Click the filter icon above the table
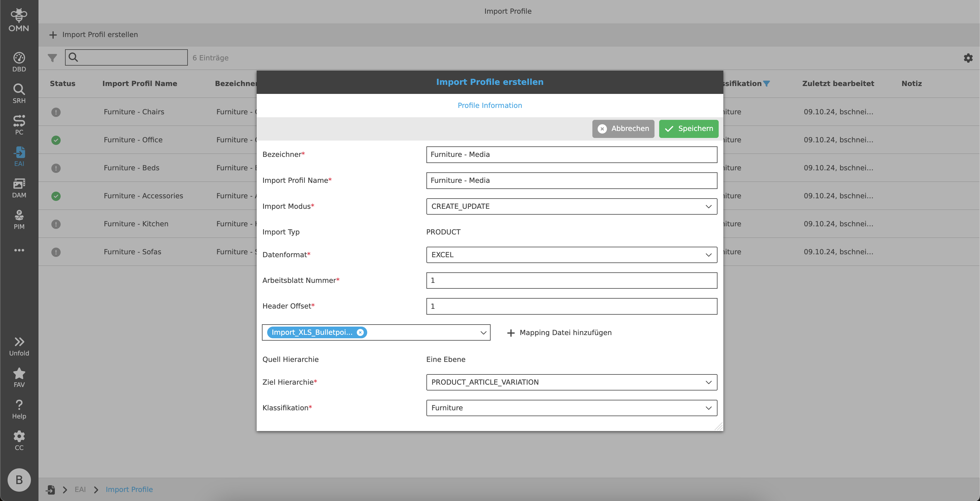980x501 pixels. 52,58
